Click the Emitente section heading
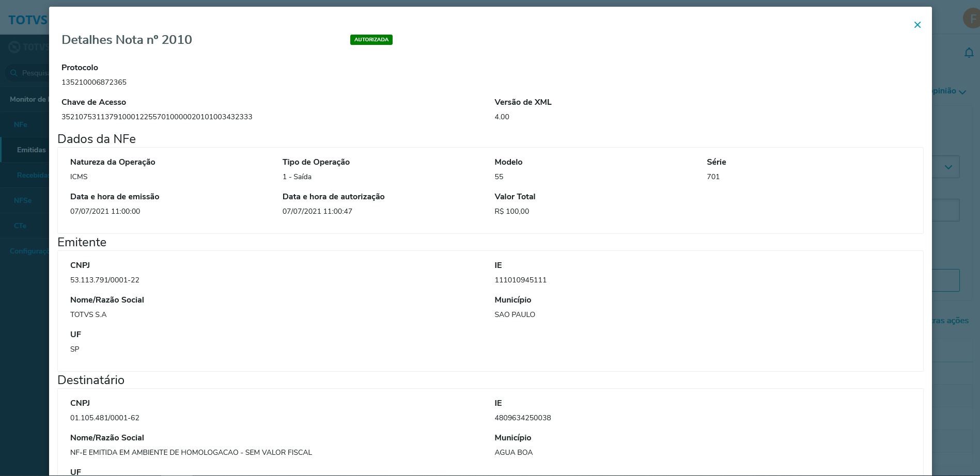 [x=82, y=242]
